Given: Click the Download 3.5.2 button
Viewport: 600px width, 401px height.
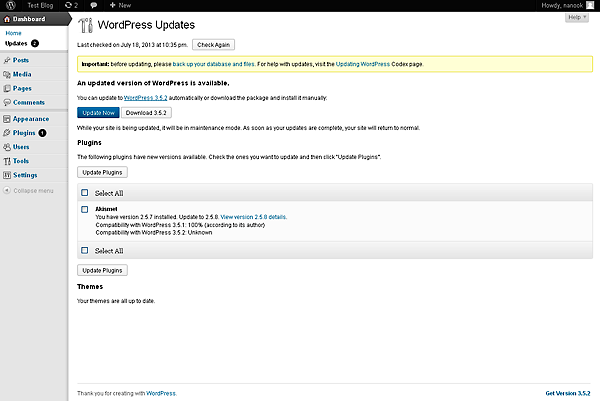Looking at the screenshot, I should pyautogui.click(x=146, y=113).
